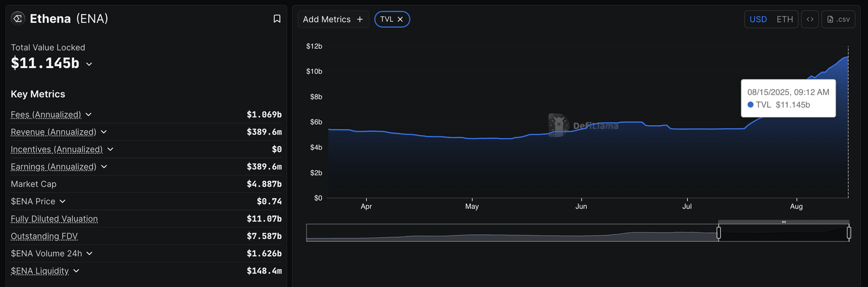
Task: Click the right handle of range selector
Action: pos(849,233)
